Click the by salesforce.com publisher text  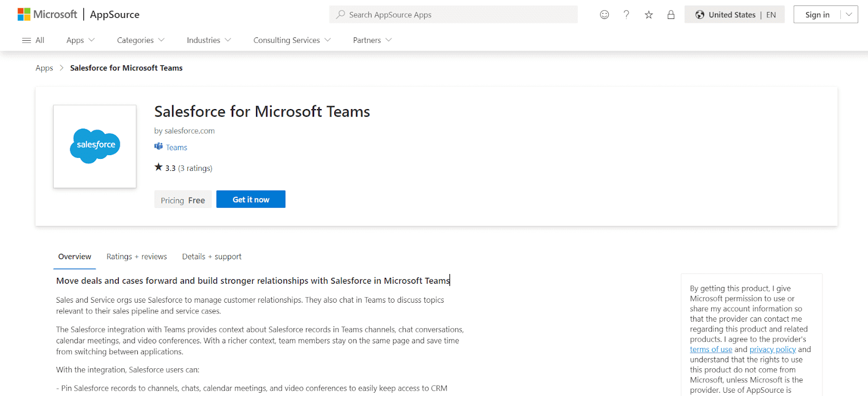click(184, 131)
